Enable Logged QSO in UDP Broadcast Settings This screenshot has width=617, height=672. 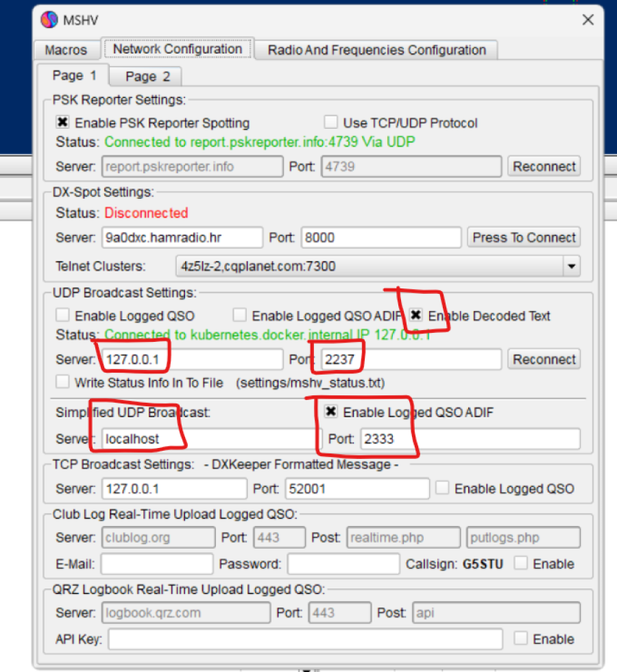point(62,315)
